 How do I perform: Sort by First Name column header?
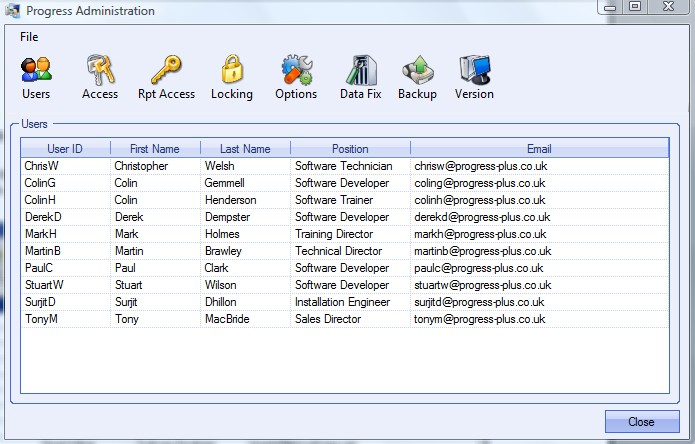155,149
